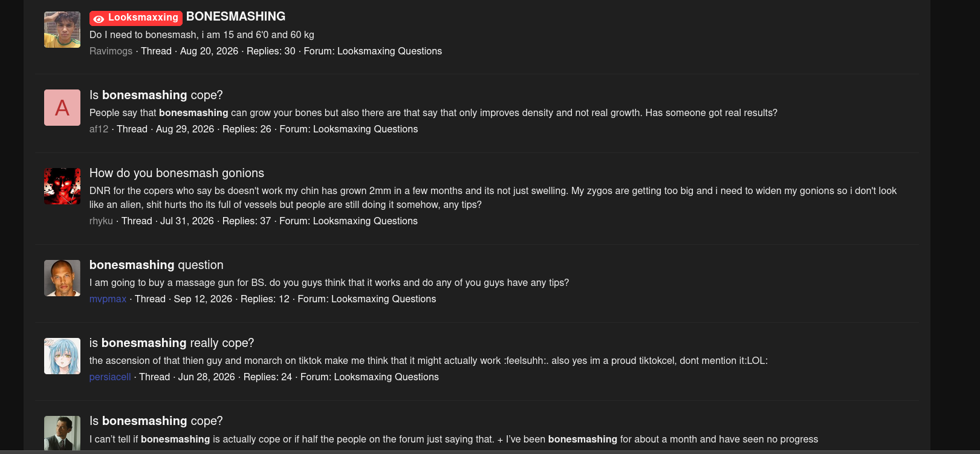This screenshot has height=454, width=980.
Task: Open af12's 'Is bonesmashing cope?' thread
Action: tap(156, 95)
